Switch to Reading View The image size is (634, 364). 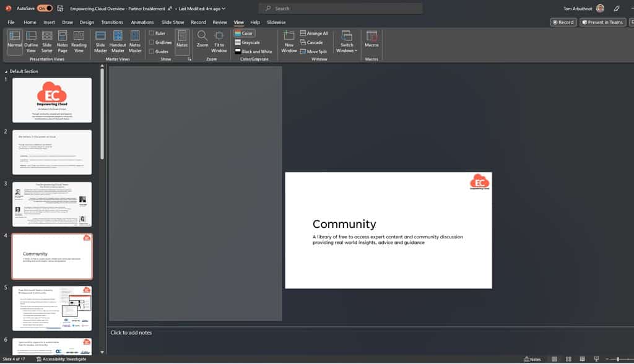pyautogui.click(x=79, y=42)
